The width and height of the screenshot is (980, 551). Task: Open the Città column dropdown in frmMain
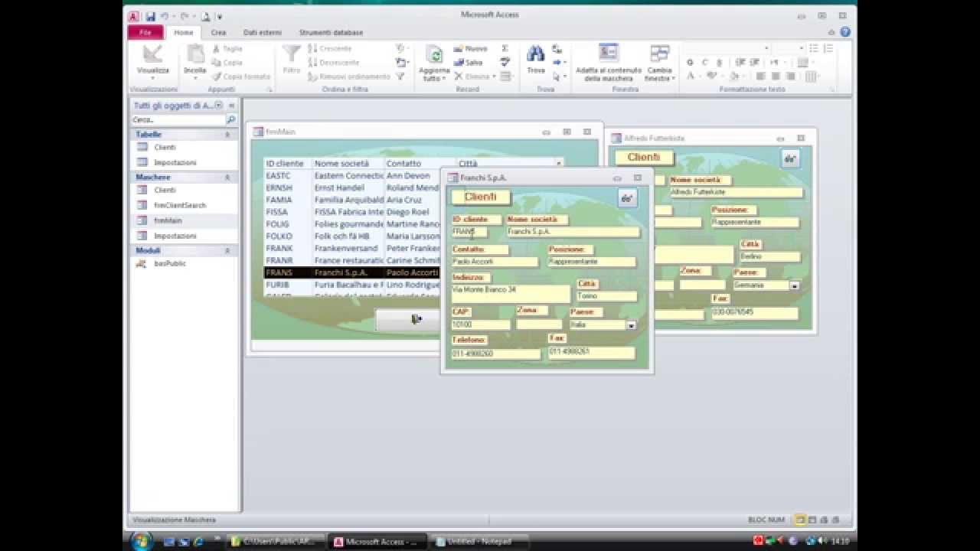559,163
